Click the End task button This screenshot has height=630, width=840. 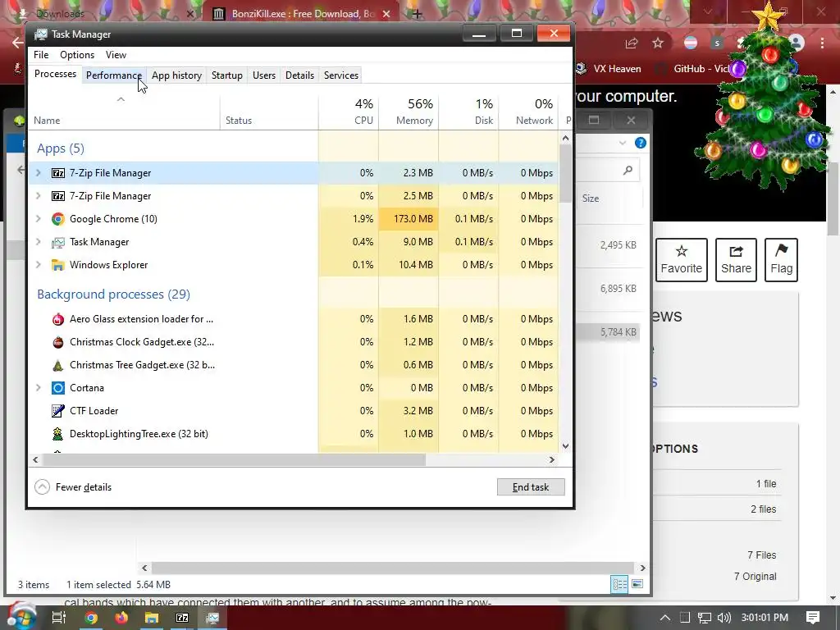[x=531, y=487]
